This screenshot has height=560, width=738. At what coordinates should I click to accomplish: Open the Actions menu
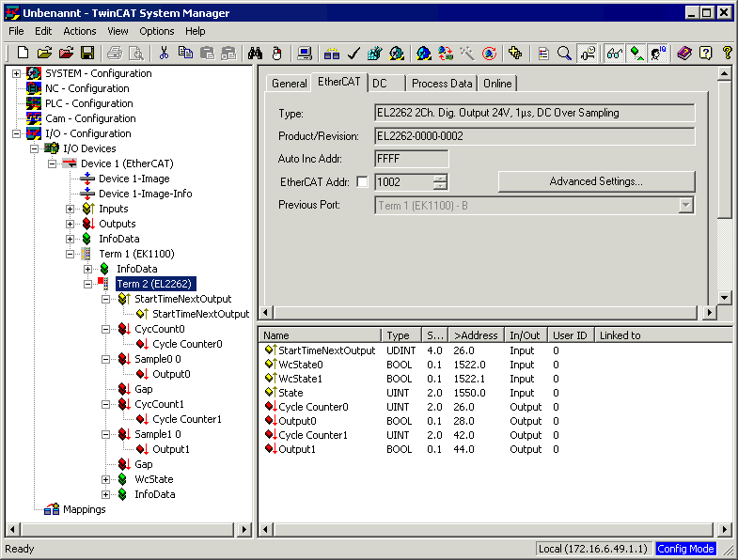tap(80, 31)
